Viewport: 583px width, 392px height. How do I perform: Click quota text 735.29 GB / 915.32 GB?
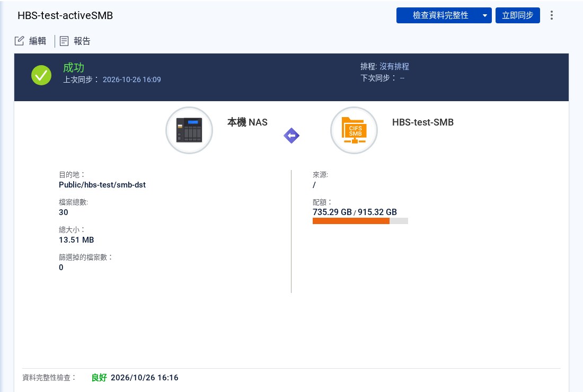pos(355,212)
